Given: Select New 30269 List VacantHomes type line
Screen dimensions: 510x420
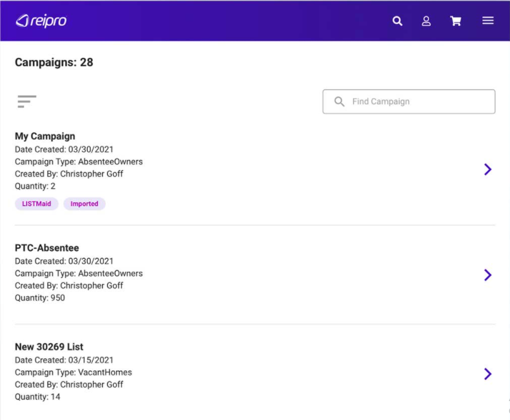Looking at the screenshot, I should [x=73, y=372].
